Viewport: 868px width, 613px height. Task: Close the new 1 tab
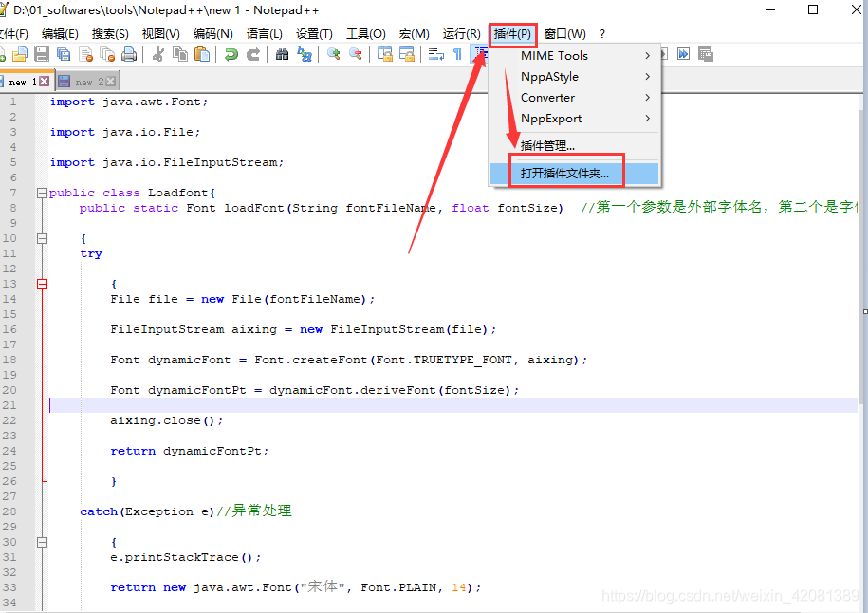(x=45, y=82)
